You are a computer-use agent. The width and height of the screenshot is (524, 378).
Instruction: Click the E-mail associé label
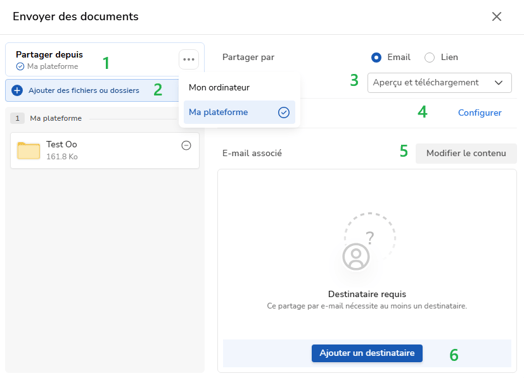(252, 153)
